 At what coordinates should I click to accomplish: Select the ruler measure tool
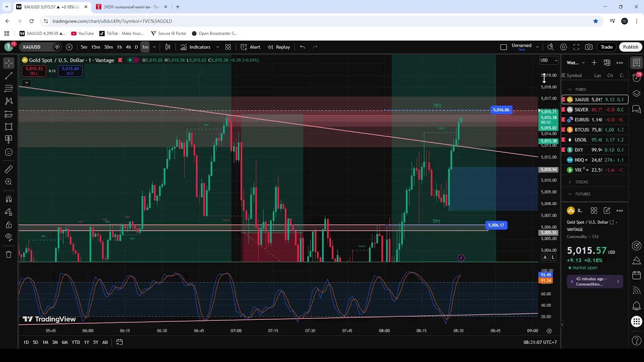click(x=9, y=169)
